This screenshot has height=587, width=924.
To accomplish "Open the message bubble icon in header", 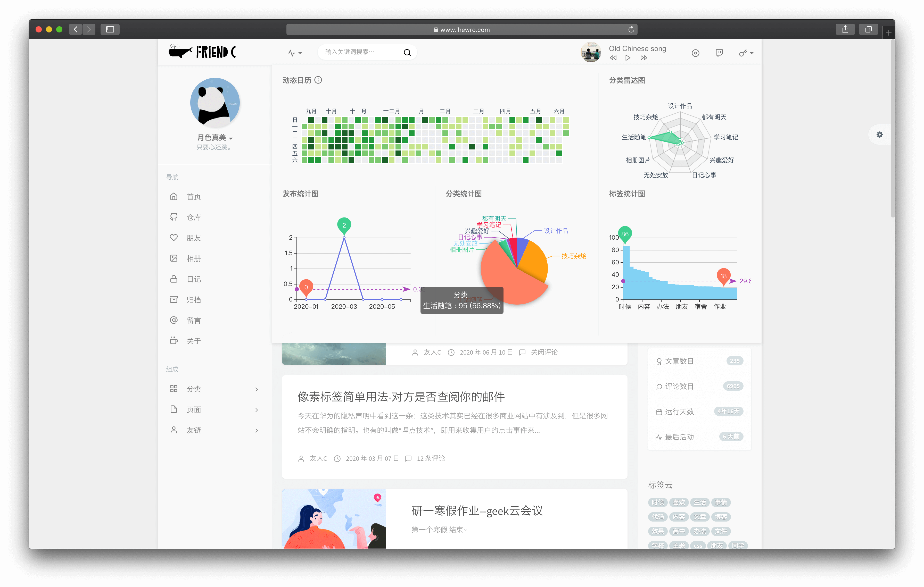I will click(719, 53).
